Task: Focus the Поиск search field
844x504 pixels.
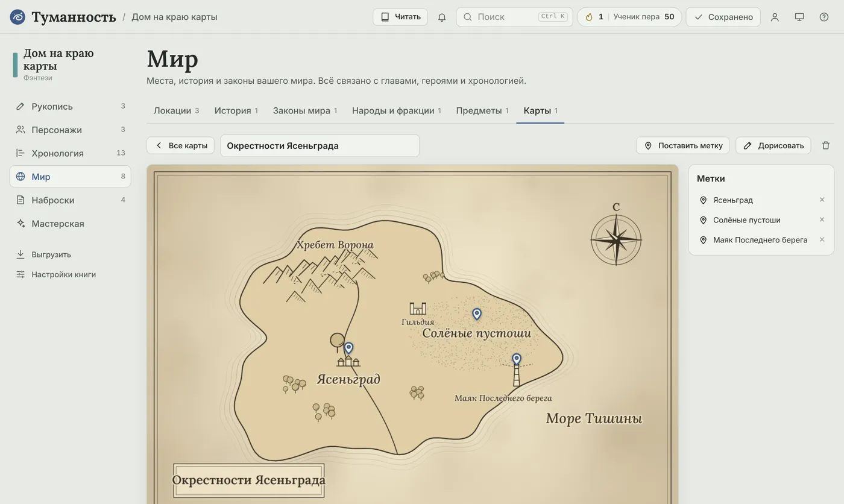Action: 514,17
